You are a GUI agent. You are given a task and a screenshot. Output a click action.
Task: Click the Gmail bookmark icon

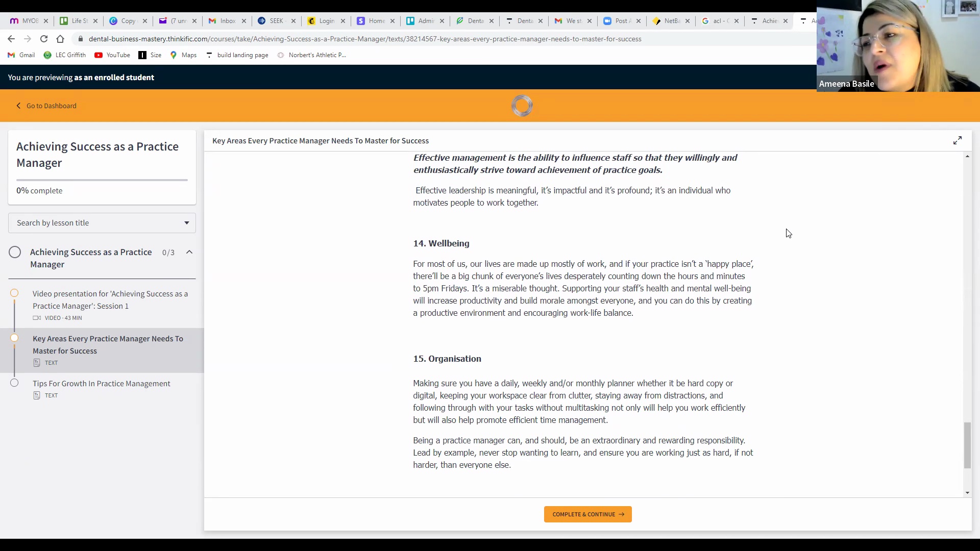(11, 55)
